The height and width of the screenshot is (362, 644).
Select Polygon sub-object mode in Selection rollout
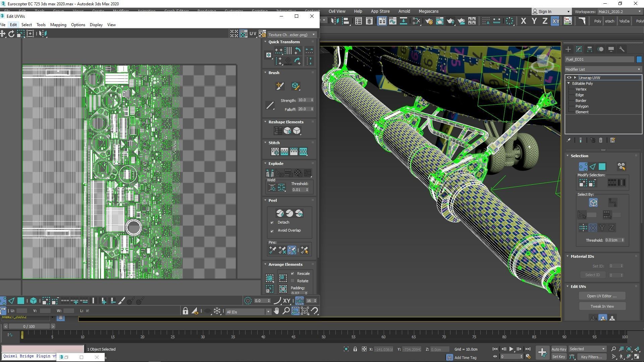(x=602, y=167)
